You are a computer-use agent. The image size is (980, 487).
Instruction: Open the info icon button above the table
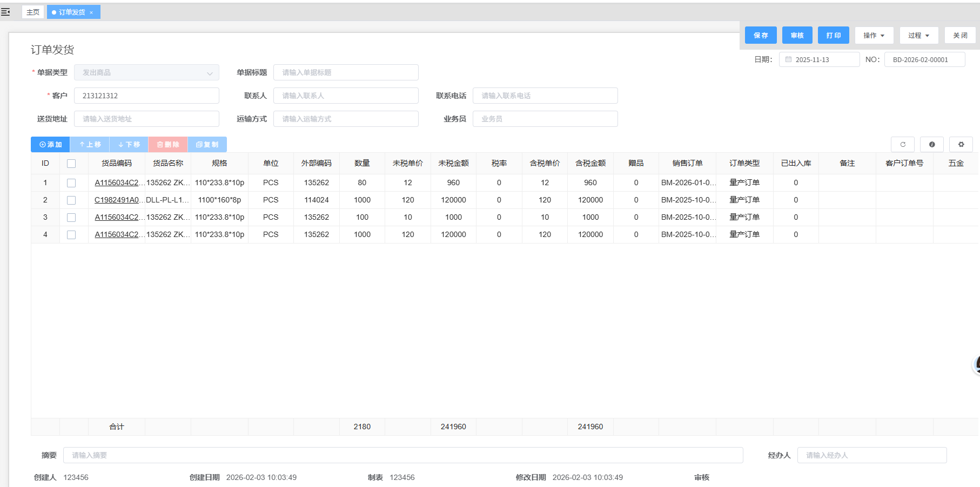pyautogui.click(x=931, y=145)
